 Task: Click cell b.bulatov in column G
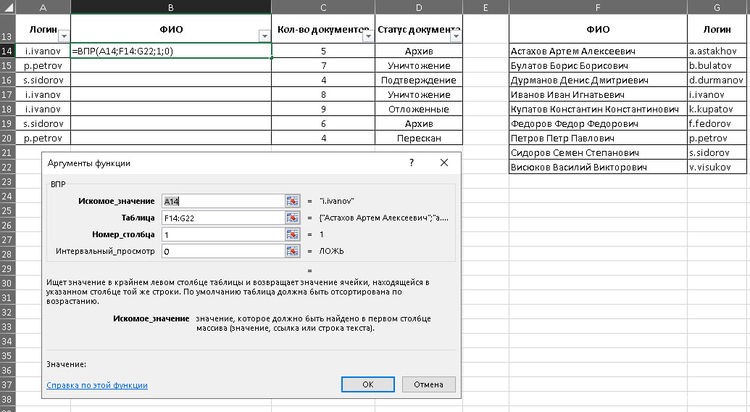(x=717, y=66)
